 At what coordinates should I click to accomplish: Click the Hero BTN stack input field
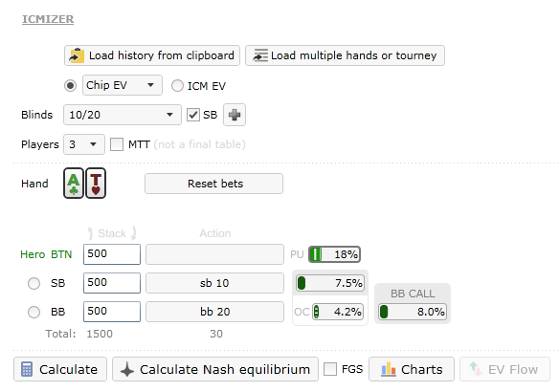coord(112,254)
